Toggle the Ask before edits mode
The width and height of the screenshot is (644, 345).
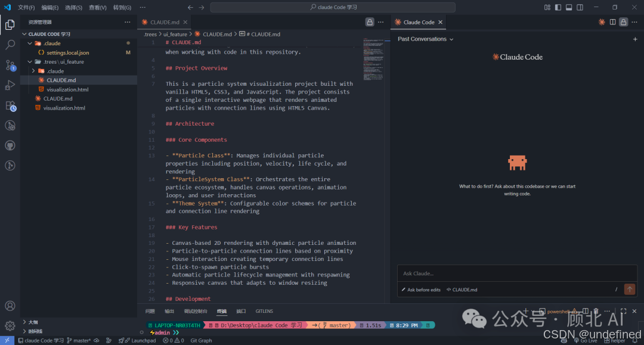(421, 290)
